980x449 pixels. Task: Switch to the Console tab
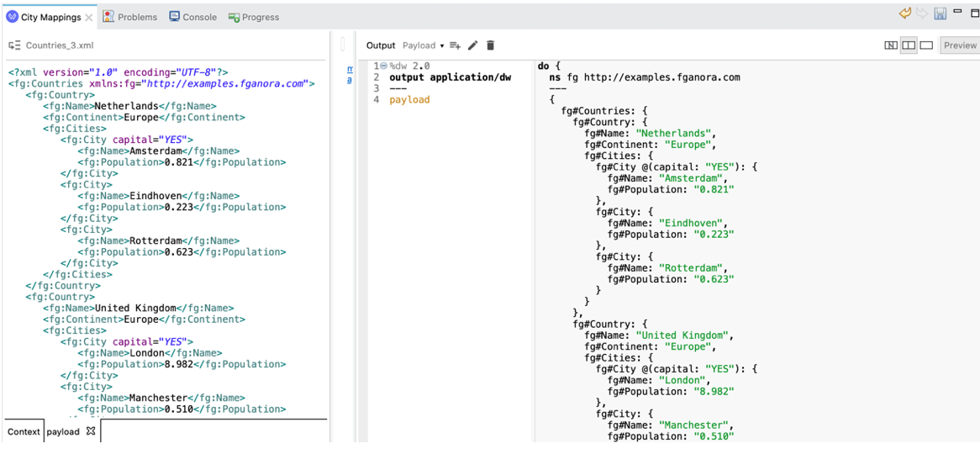pyautogui.click(x=193, y=17)
